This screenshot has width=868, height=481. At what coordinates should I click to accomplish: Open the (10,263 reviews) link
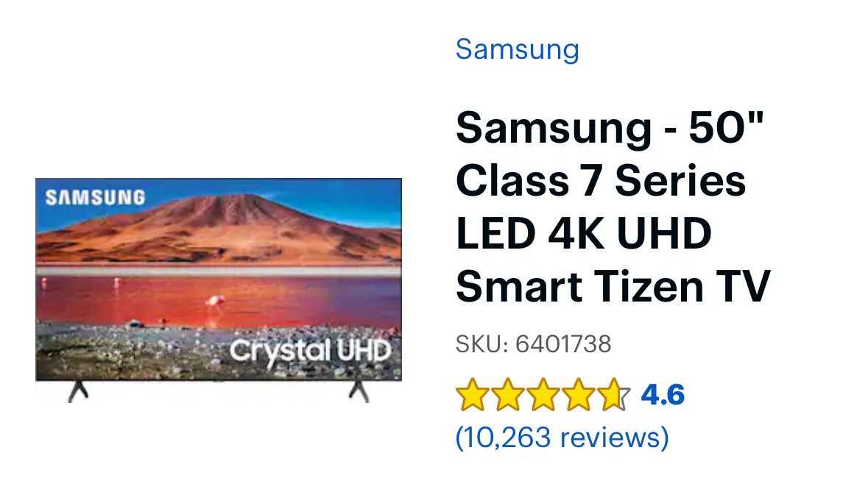click(x=562, y=437)
